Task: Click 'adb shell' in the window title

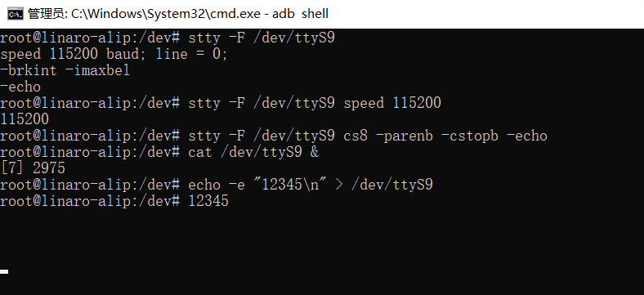Action: 300,14
